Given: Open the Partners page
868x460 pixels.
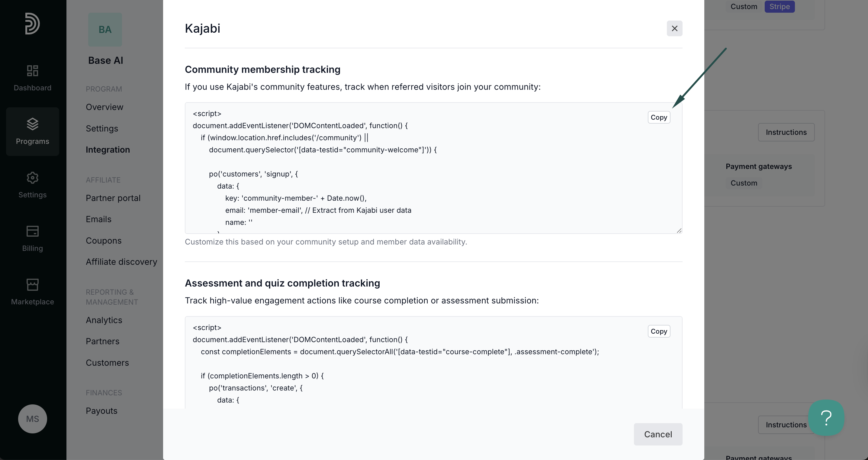Looking at the screenshot, I should 102,341.
